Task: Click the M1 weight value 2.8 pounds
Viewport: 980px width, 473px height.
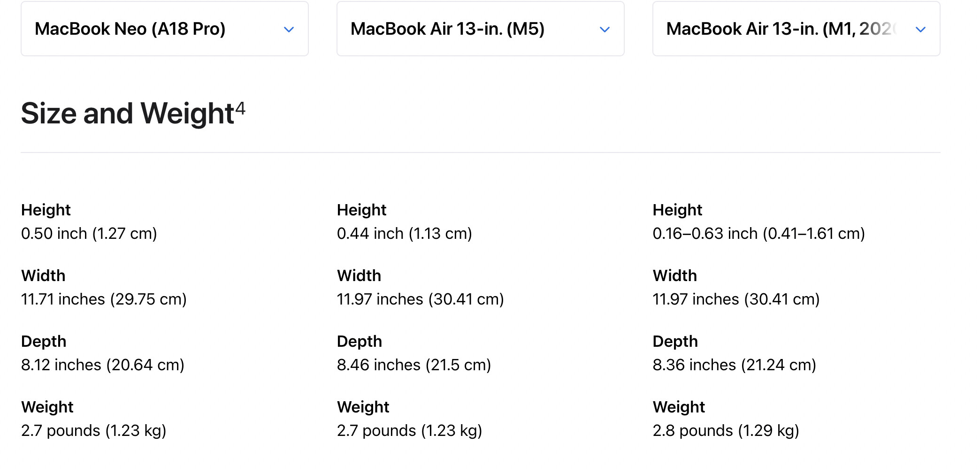Action: [726, 430]
